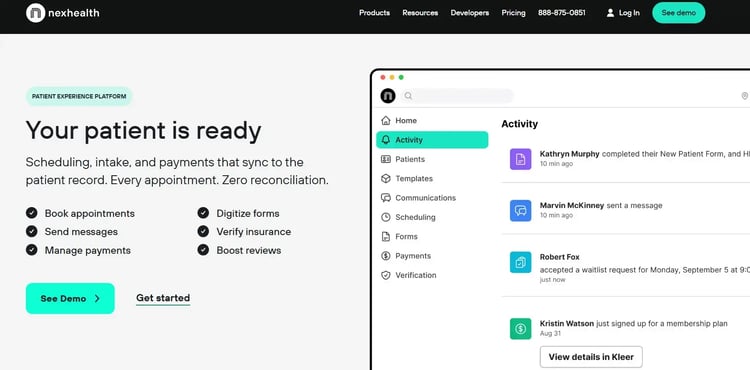Click the nexhealth wordmark text
The height and width of the screenshot is (370, 750).
[x=74, y=13]
